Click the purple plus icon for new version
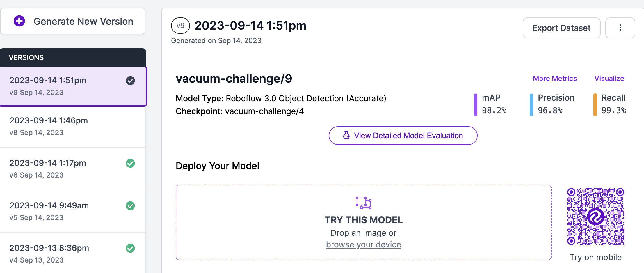Viewport: 644px width, 273px height. coord(19,21)
